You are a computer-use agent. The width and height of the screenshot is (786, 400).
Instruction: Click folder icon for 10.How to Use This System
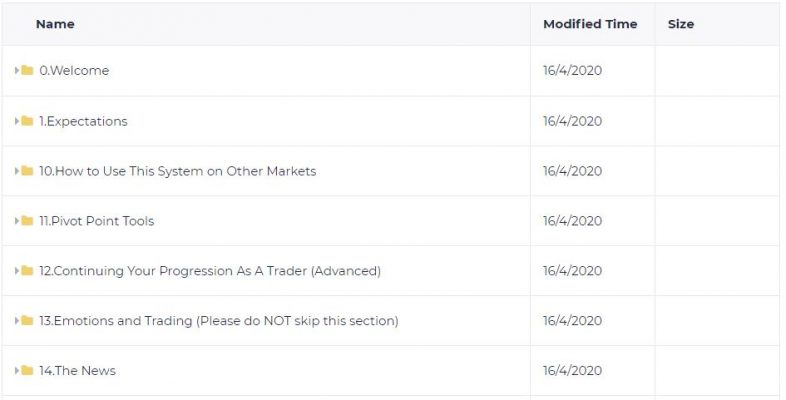coord(27,171)
